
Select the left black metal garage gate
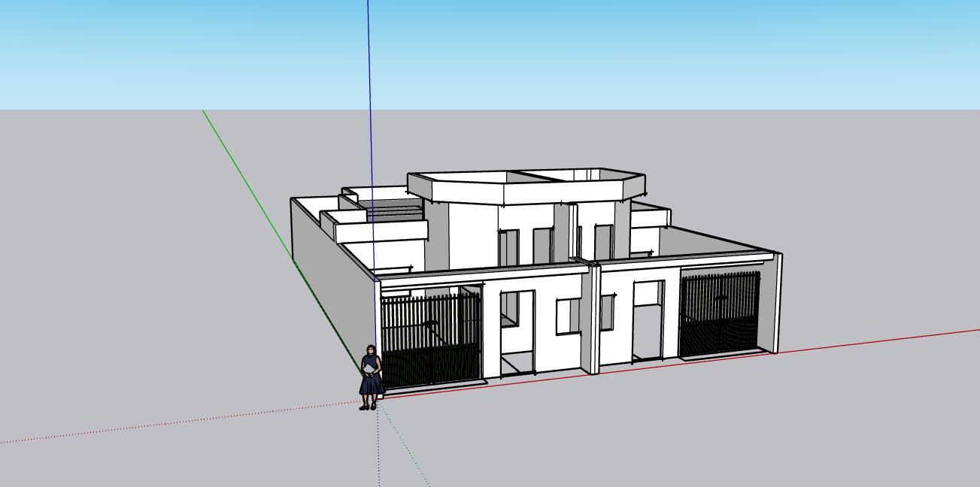coord(430,340)
